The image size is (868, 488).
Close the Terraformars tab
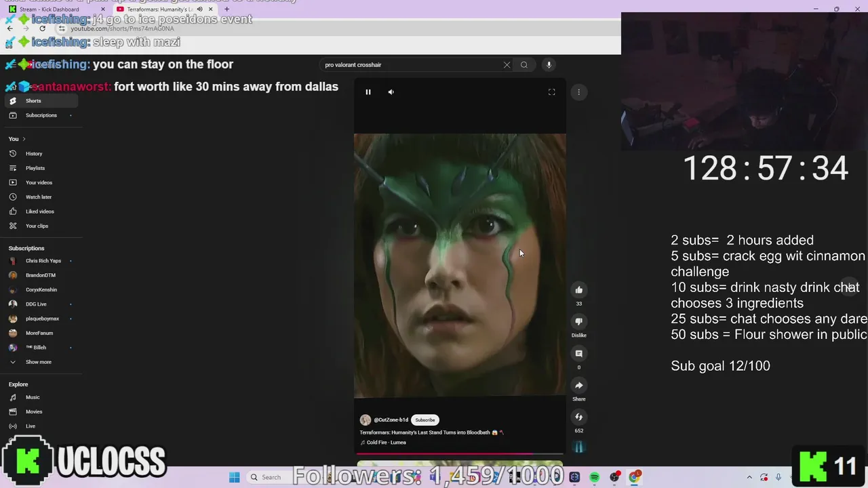click(211, 9)
